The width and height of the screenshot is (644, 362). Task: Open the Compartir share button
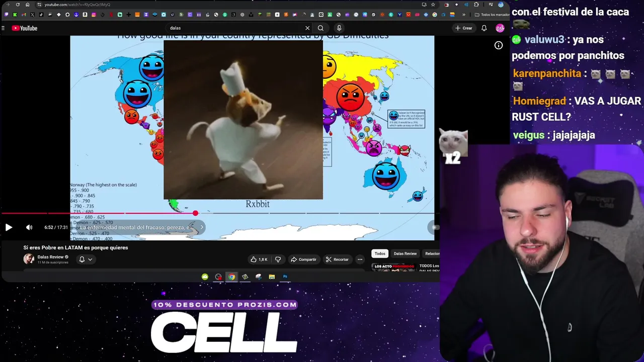(x=303, y=259)
